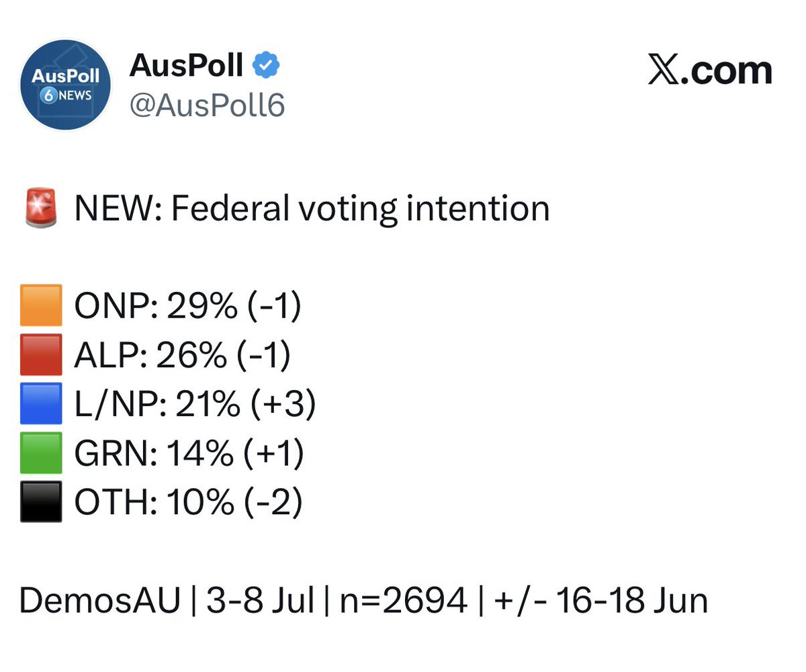
Task: Select the GRN: 14% (+1) line
Action: [x=189, y=454]
